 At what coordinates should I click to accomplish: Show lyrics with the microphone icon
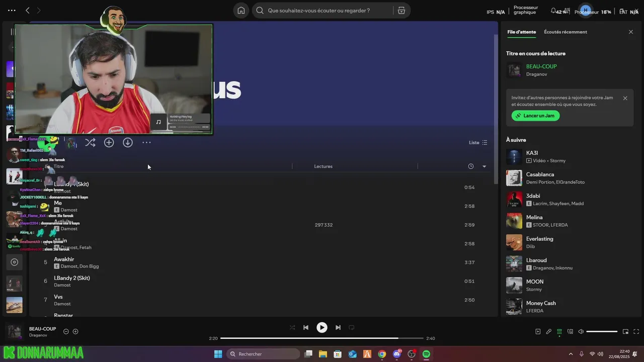coord(549,332)
